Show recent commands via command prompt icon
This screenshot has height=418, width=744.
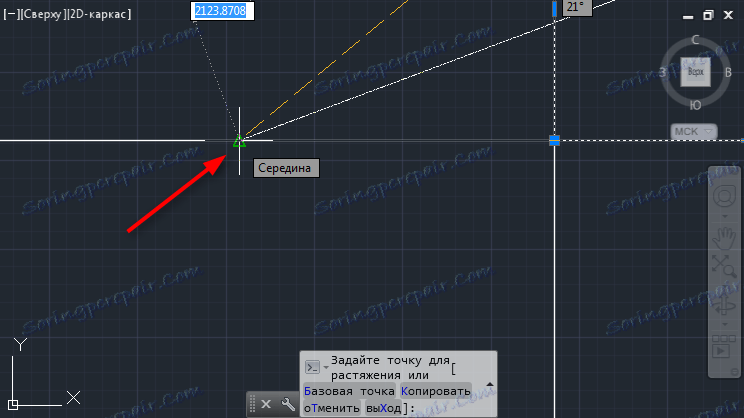coord(312,367)
